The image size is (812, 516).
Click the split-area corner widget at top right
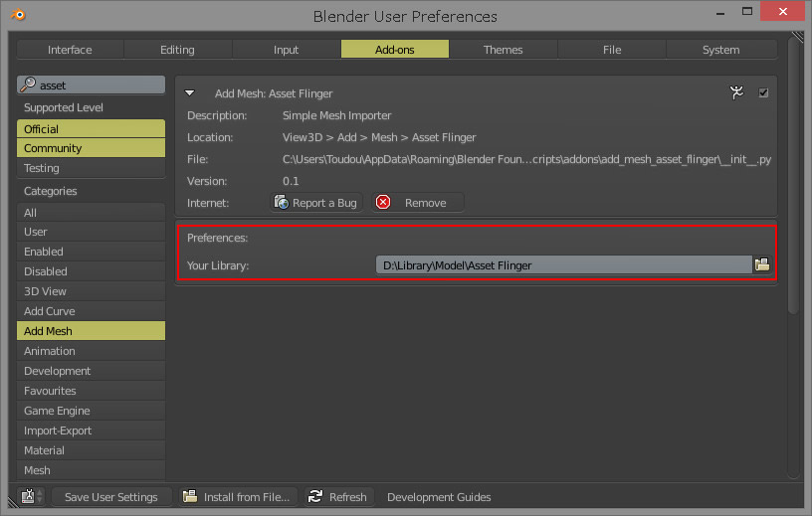pyautogui.click(x=797, y=37)
